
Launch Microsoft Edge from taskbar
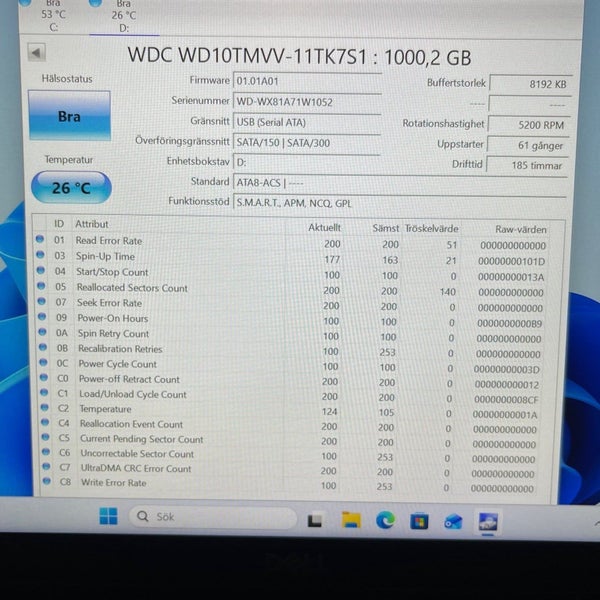click(x=385, y=521)
